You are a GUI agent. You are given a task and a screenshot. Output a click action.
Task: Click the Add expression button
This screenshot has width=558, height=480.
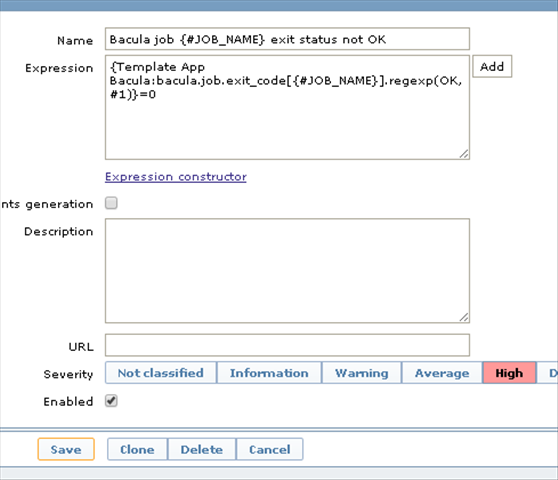(492, 66)
